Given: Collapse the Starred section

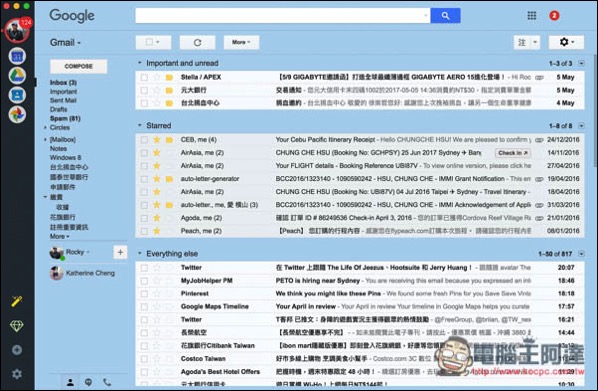Looking at the screenshot, I should pos(140,125).
